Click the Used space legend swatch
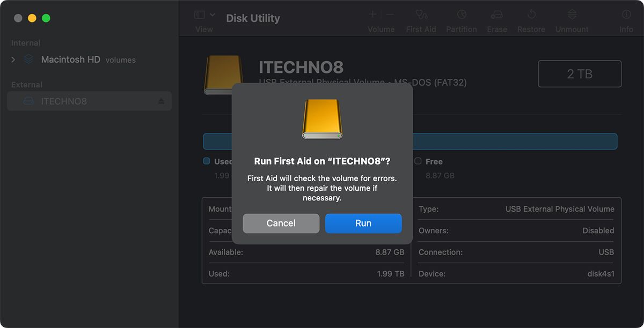Screen dimensions: 644x328 pos(207,161)
